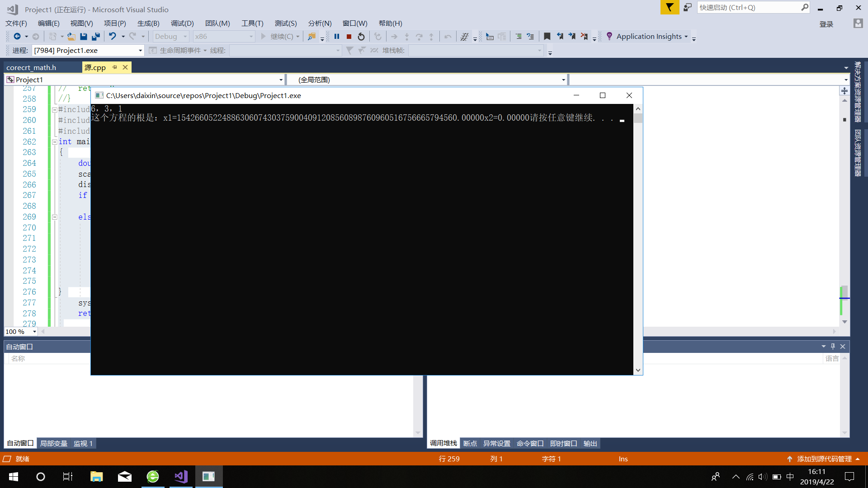The image size is (868, 488).
Task: Click the Find in Files icon
Action: [311, 37]
